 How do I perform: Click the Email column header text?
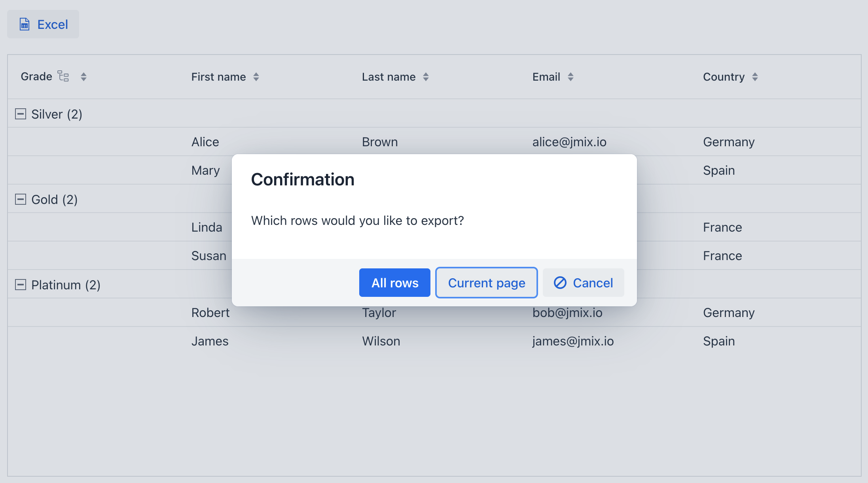pos(546,77)
